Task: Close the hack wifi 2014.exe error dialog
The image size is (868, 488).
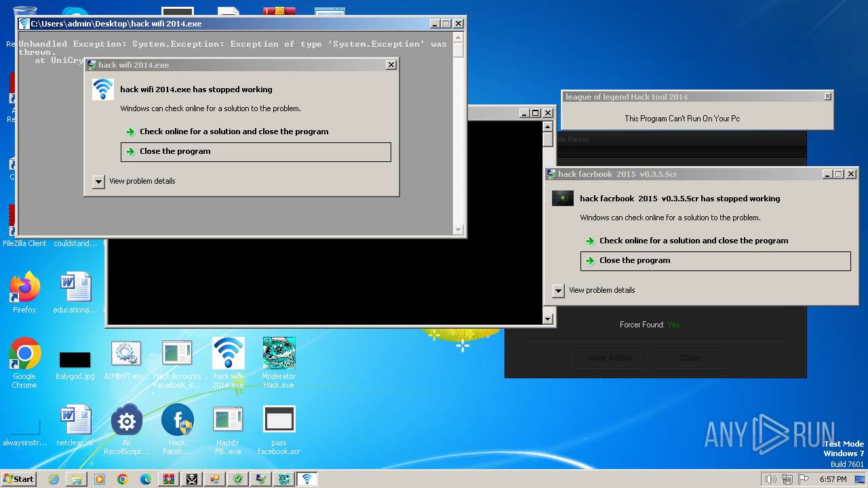Action: pos(391,65)
